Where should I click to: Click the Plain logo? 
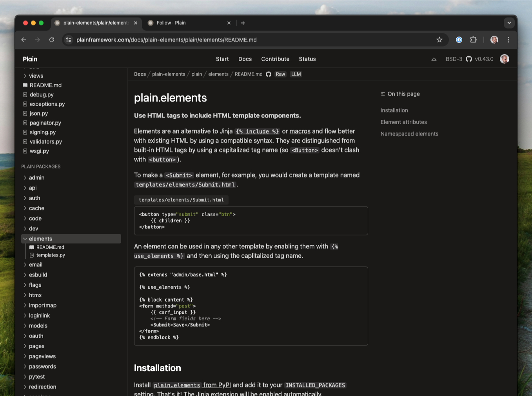30,59
